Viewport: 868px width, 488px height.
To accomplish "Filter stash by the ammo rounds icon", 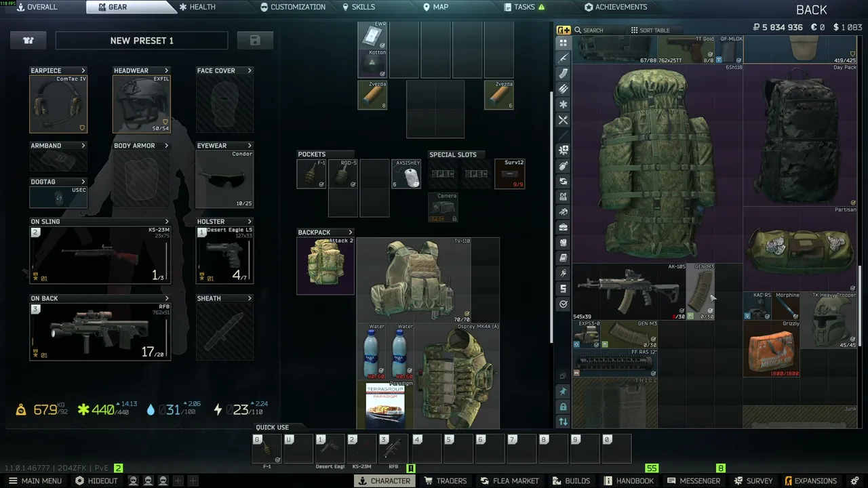I will tap(564, 89).
